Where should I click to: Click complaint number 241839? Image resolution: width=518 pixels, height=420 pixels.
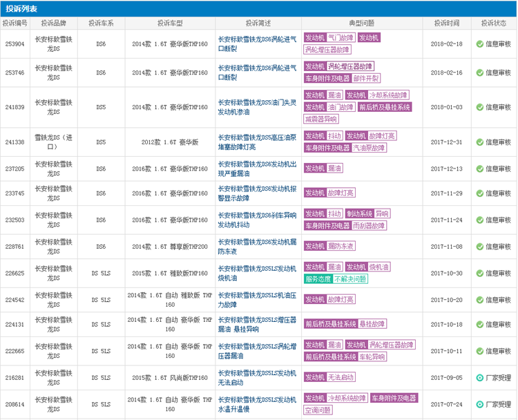point(15,107)
